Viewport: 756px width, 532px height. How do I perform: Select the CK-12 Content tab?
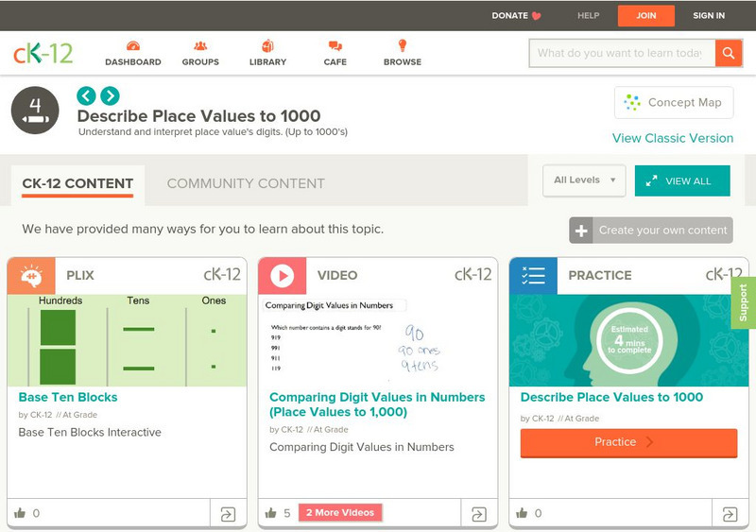(x=77, y=183)
